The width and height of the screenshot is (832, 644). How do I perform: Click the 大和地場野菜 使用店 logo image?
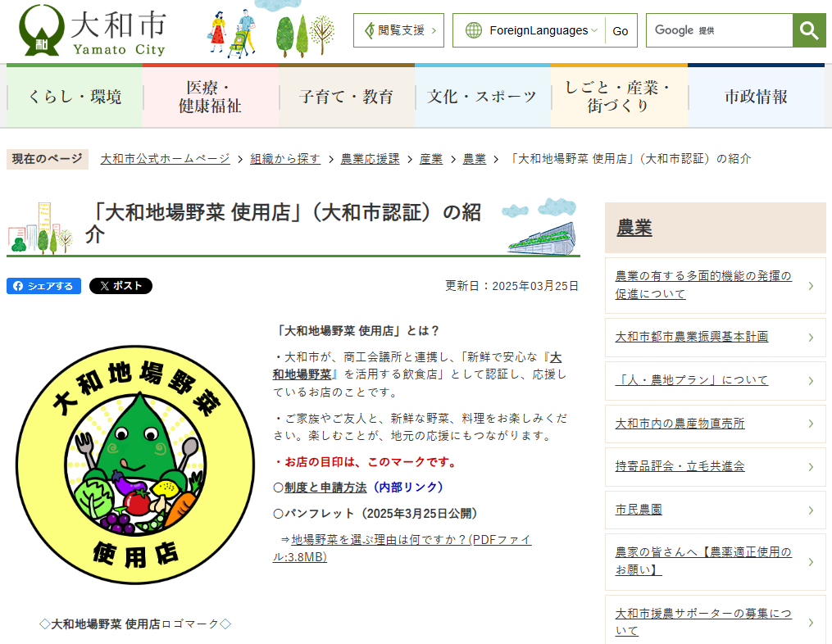click(134, 465)
